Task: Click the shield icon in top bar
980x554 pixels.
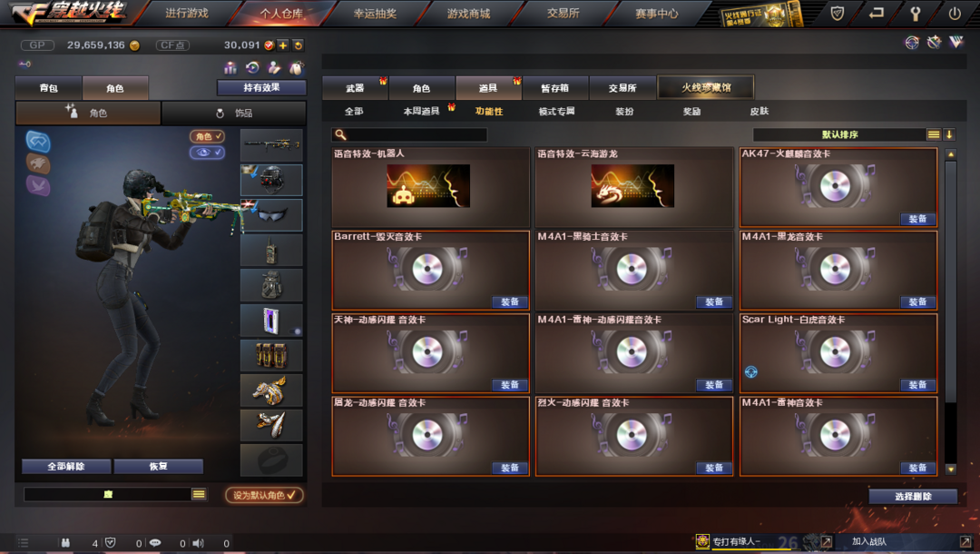Action: point(838,13)
